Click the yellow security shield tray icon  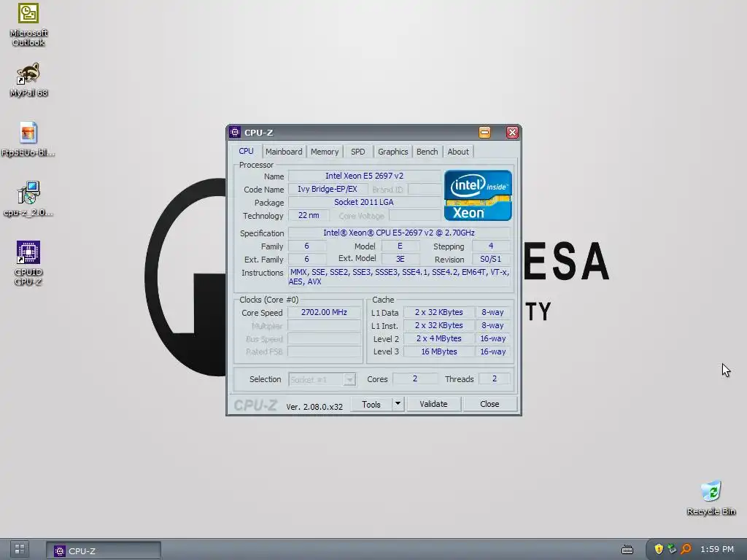click(x=659, y=549)
